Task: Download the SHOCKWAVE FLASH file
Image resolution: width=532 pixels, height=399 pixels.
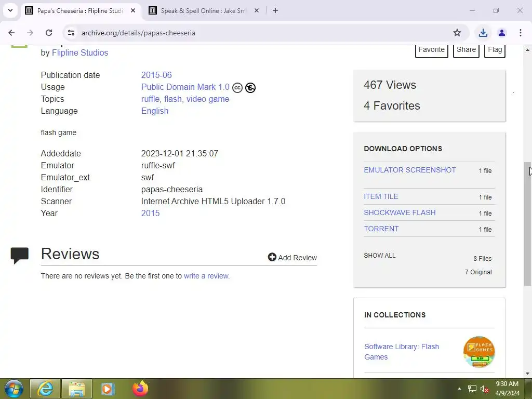Action: pos(400,212)
